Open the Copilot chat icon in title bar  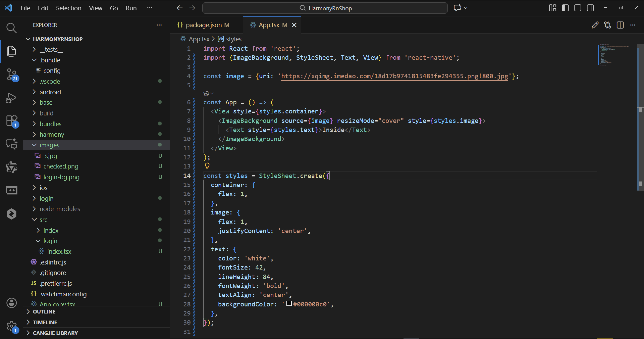tap(458, 8)
